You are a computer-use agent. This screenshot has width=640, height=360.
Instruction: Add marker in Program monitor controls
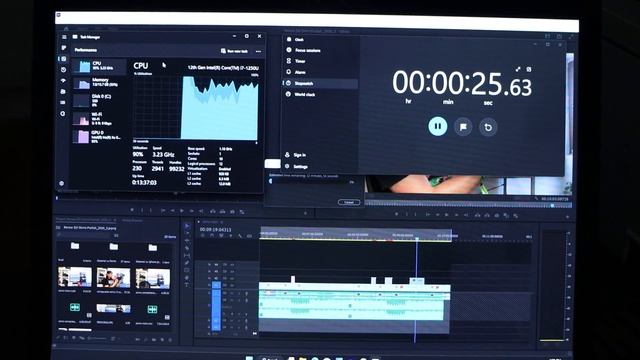[397, 214]
